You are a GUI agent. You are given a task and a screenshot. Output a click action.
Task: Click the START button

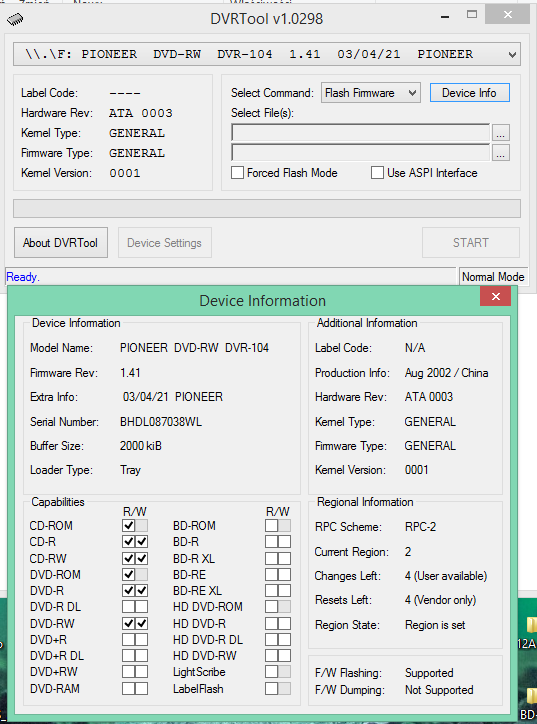point(471,243)
